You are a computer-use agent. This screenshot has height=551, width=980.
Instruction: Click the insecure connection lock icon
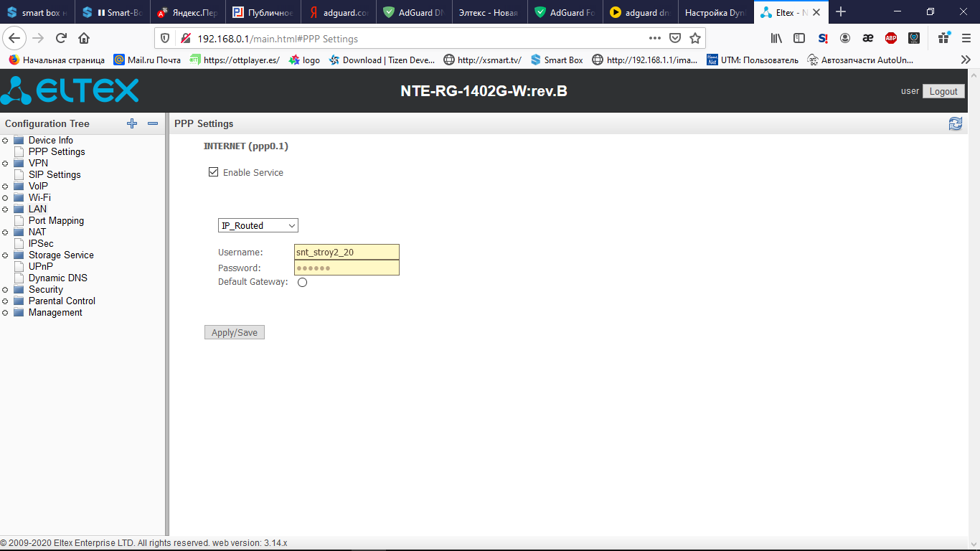(184, 38)
